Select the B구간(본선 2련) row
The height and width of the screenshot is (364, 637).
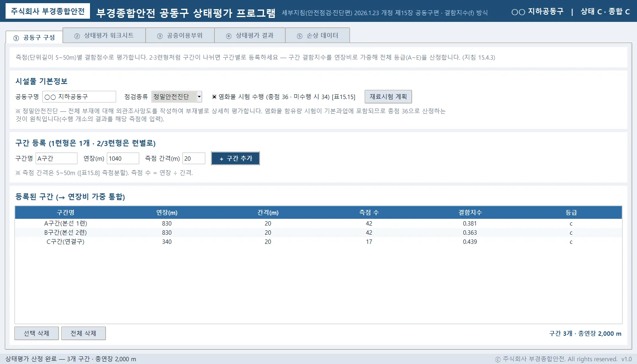point(318,233)
